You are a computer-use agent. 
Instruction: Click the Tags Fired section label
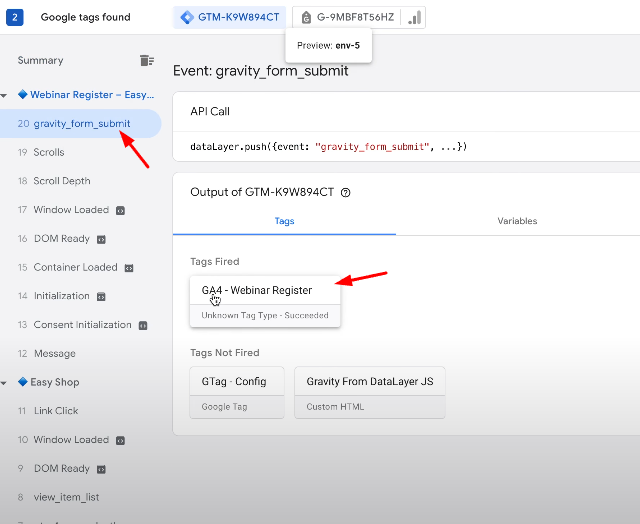[x=215, y=262]
